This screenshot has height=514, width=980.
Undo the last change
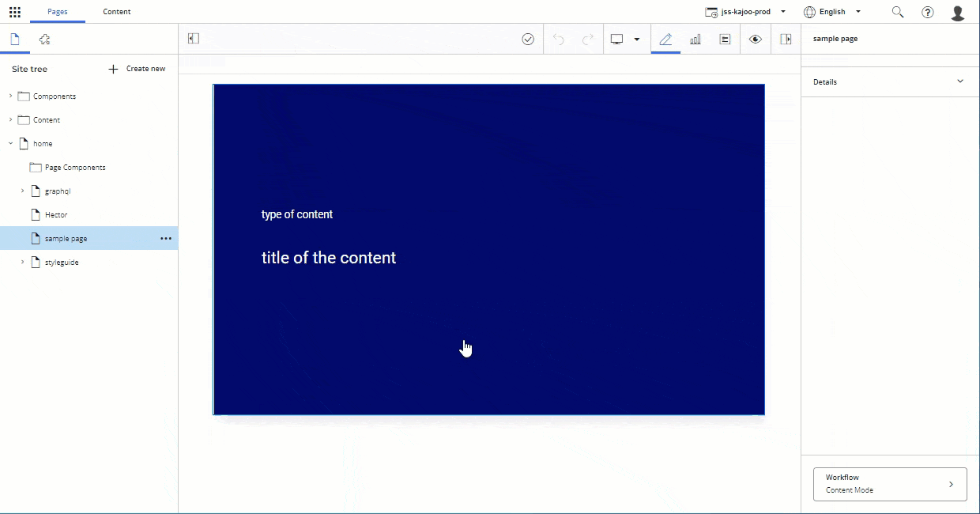[x=559, y=39]
